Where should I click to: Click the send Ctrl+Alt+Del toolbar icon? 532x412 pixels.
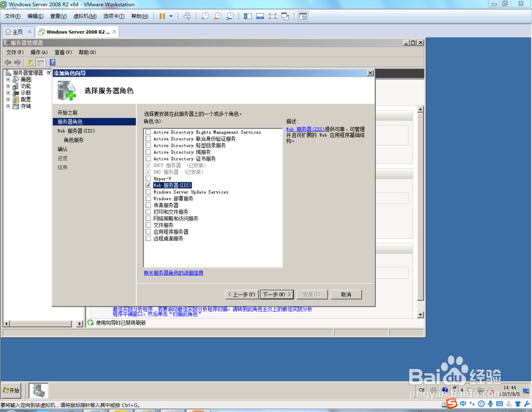187,16
